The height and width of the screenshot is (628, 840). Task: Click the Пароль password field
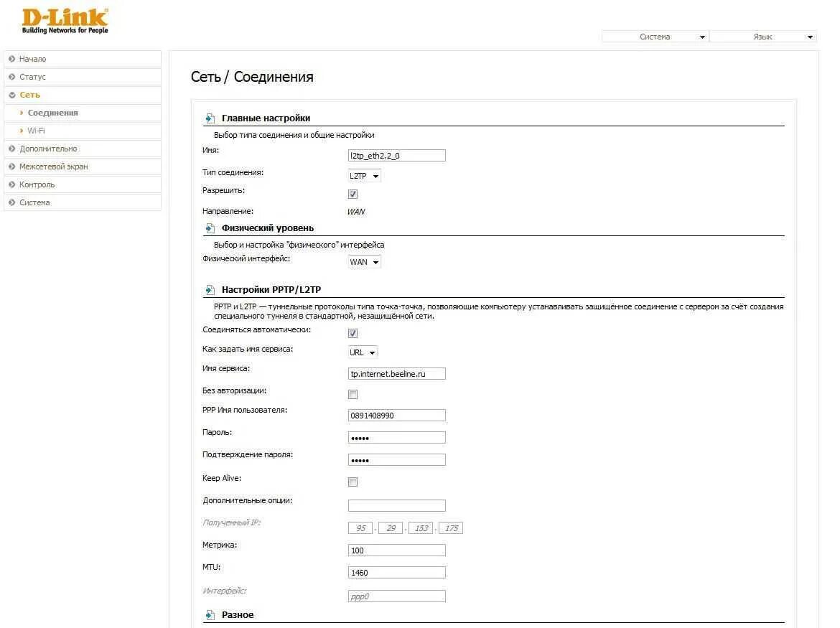coord(396,438)
